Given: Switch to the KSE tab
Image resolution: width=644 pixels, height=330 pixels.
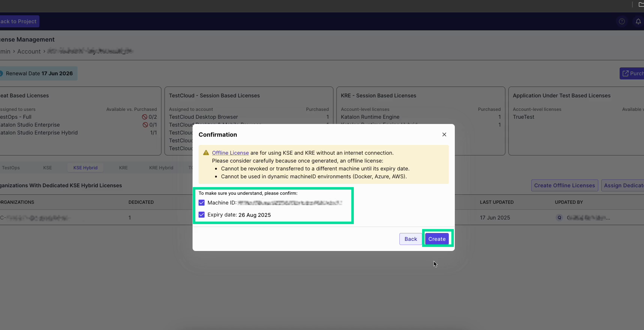Looking at the screenshot, I should click(x=48, y=168).
